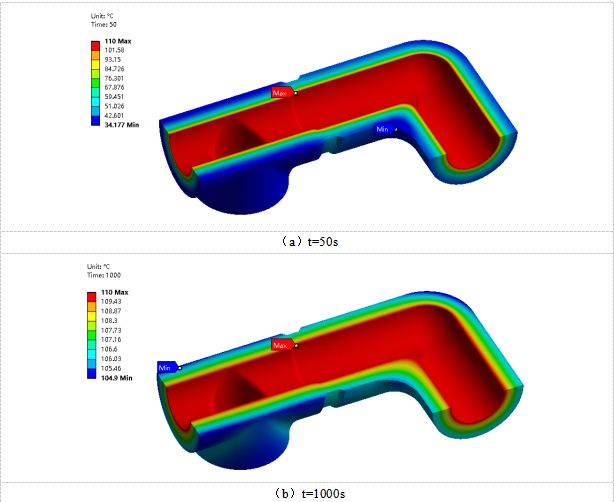Select the '110 Max' value in the Time 1000 legend
Image resolution: width=614 pixels, height=502 pixels.
pos(115,293)
